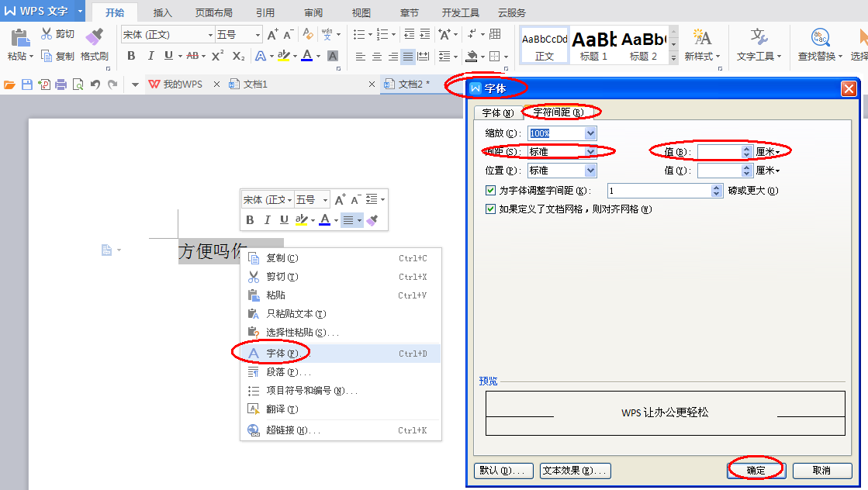Open unit dropdown (厘米) beside spacing value

(769, 152)
